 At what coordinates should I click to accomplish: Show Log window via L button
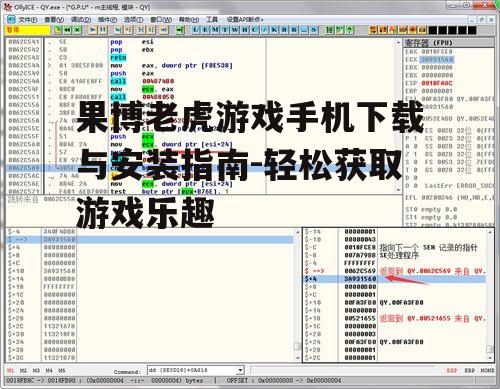pos(195,30)
